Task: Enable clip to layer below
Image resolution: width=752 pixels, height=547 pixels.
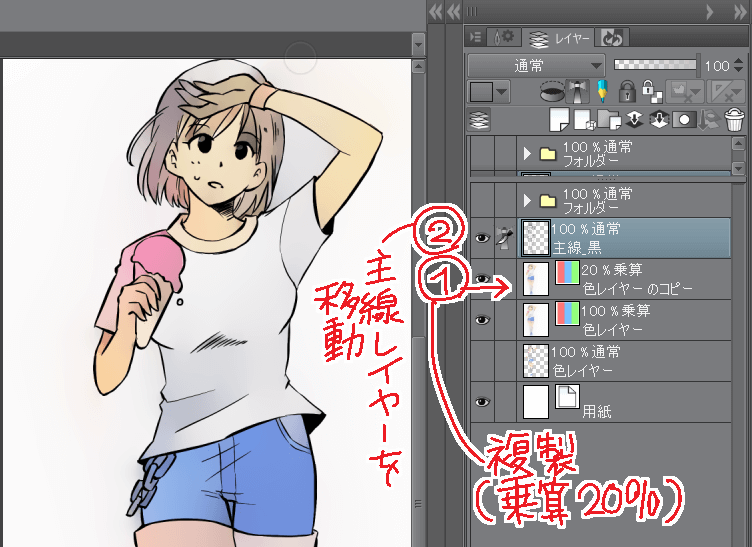Action: (x=552, y=91)
